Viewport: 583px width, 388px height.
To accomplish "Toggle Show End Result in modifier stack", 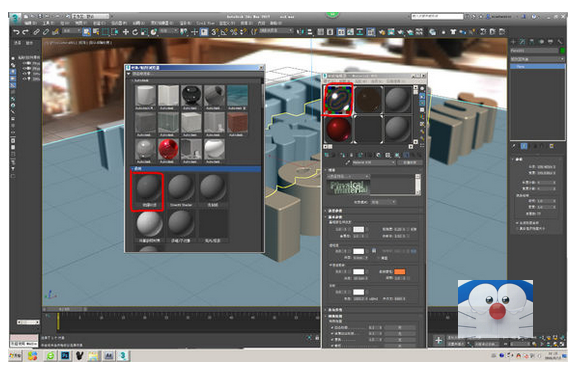I will (x=524, y=146).
